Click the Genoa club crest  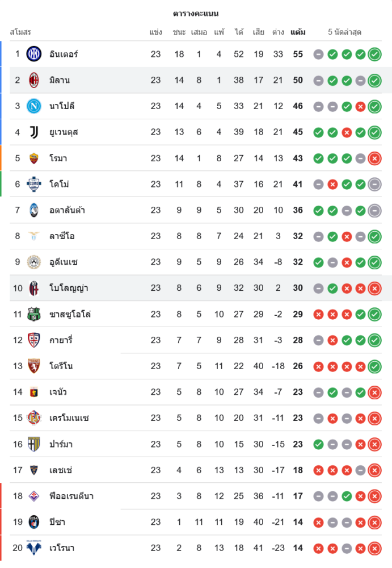[34, 392]
